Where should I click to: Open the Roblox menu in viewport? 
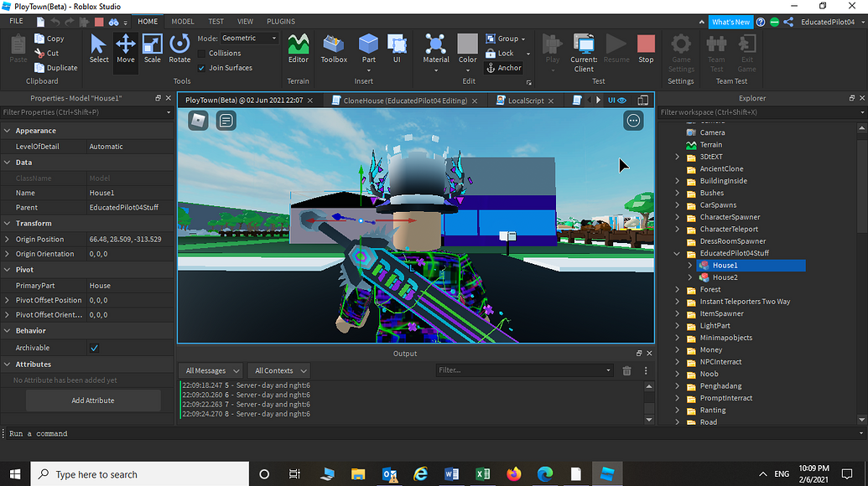(x=198, y=121)
